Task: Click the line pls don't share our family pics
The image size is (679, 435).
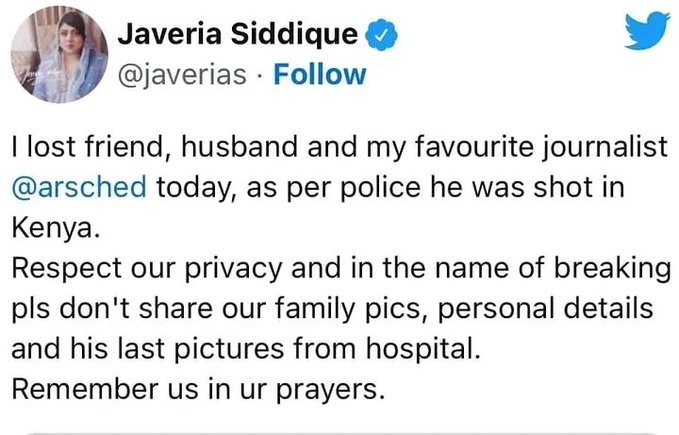Action: pos(332,309)
